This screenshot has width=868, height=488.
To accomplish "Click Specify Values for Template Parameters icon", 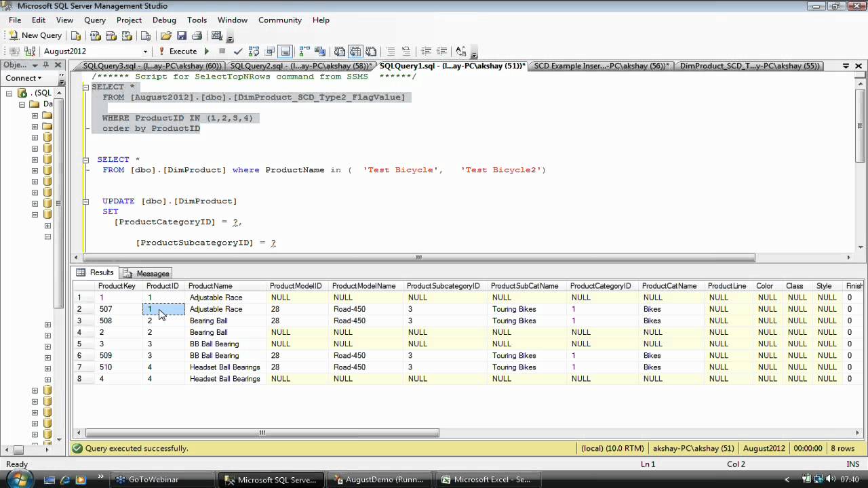I will tap(461, 51).
